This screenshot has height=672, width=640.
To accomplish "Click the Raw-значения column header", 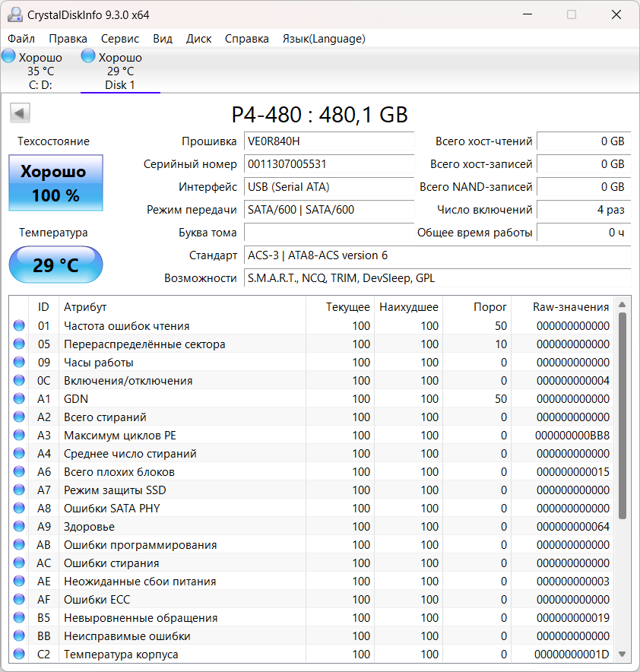I will [562, 307].
